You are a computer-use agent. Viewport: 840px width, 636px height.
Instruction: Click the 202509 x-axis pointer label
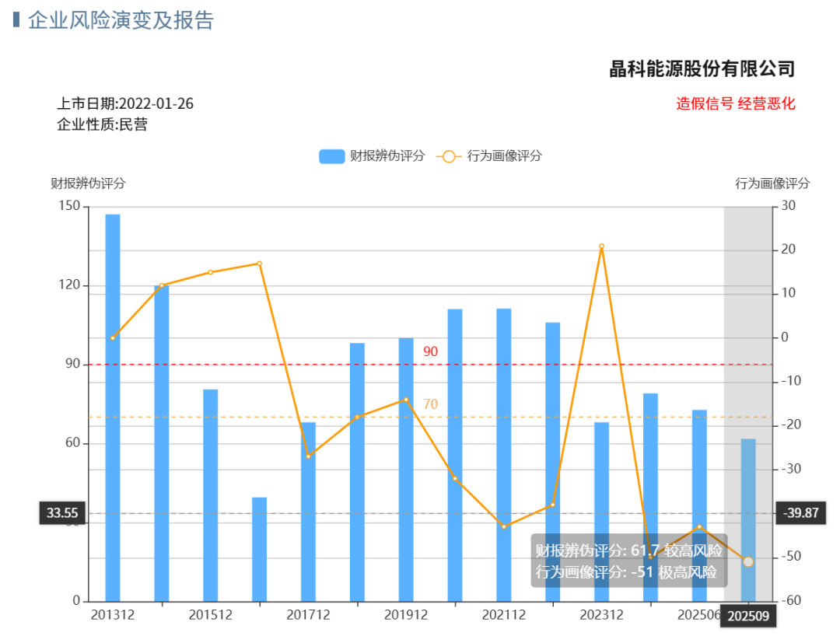click(748, 617)
